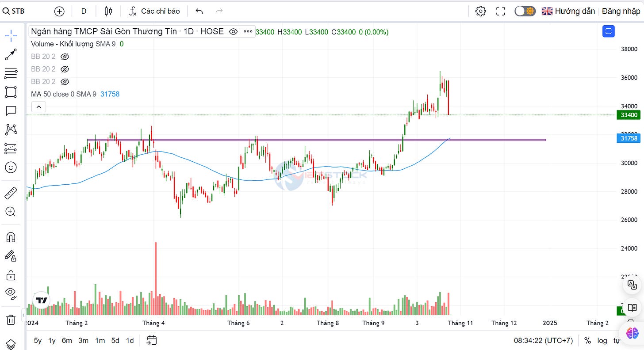The image size is (644, 350).
Task: Open more options for the symbol legend
Action: (x=248, y=31)
